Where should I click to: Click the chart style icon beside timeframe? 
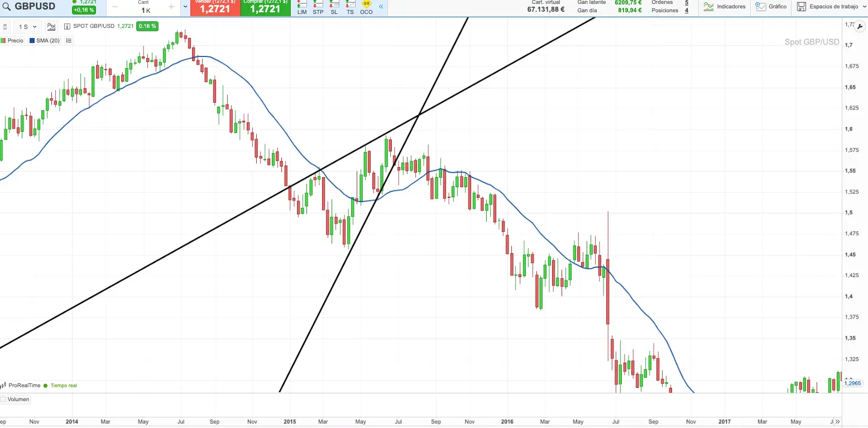[51, 26]
